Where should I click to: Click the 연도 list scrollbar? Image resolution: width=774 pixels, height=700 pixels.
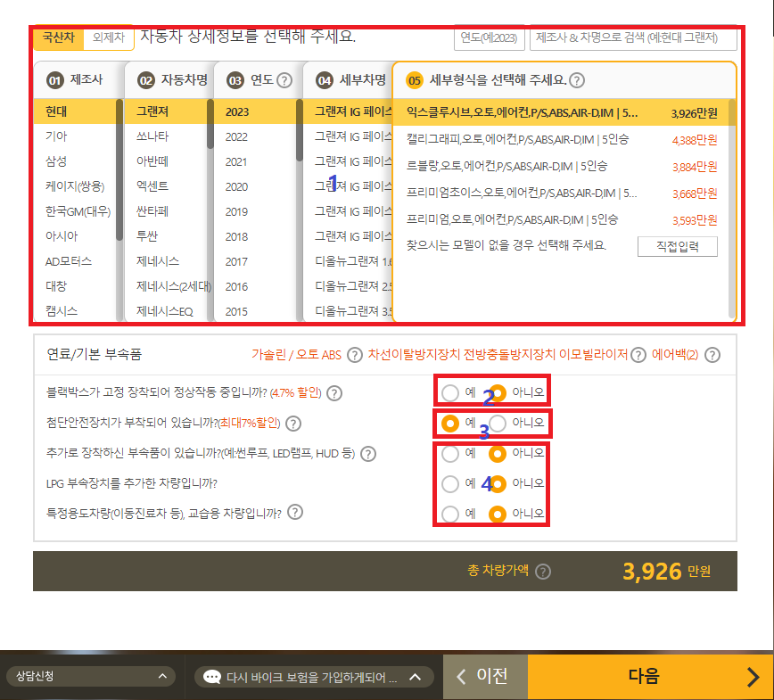[299, 130]
